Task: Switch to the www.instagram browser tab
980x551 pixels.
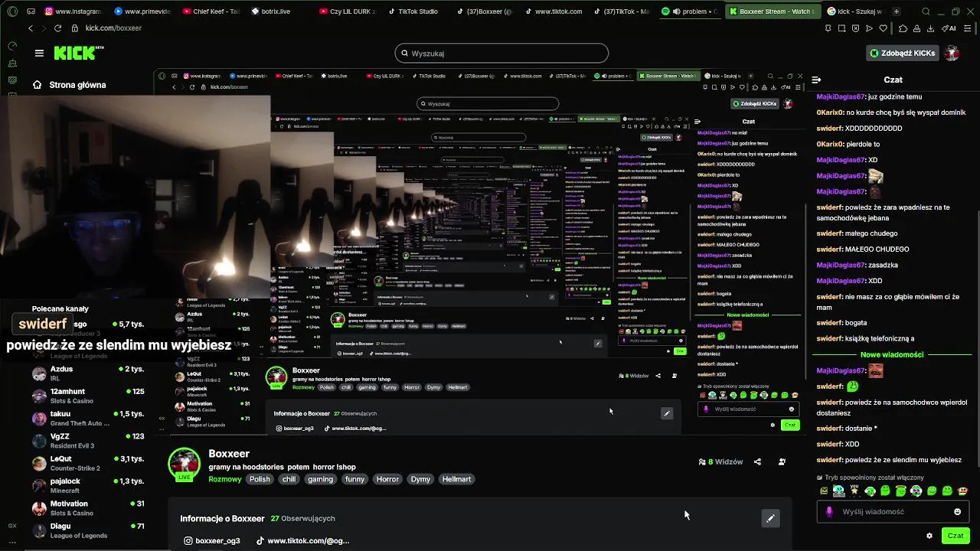Action: point(73,11)
